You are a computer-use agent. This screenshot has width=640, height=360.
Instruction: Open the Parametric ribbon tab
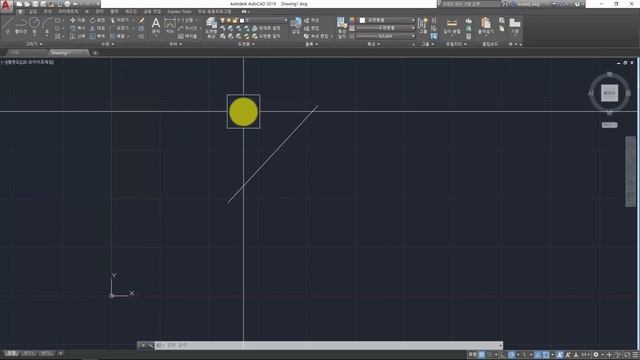[x=68, y=12]
